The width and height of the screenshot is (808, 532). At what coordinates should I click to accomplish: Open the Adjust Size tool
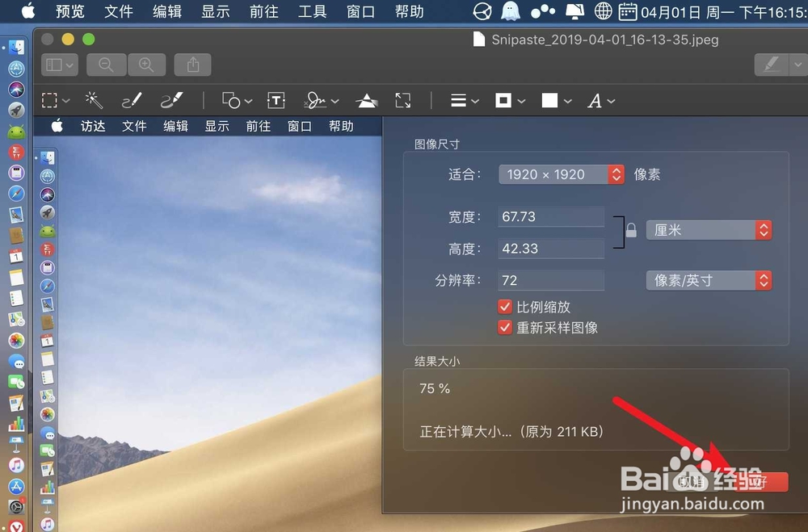pyautogui.click(x=403, y=100)
